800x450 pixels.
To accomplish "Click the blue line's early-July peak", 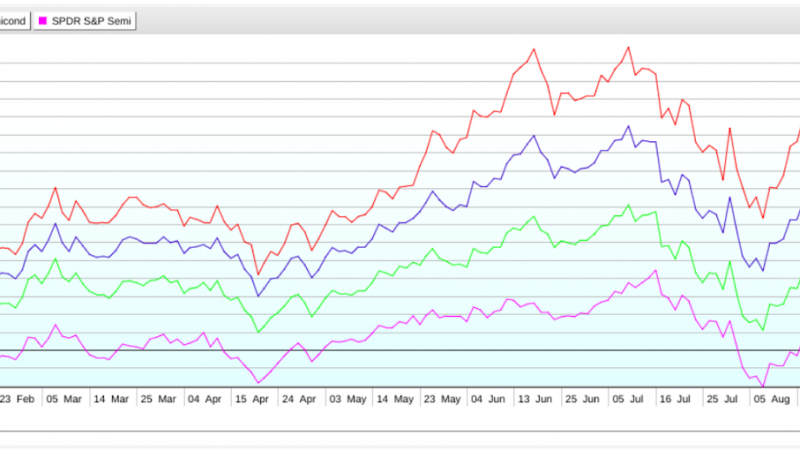I will click(x=629, y=127).
